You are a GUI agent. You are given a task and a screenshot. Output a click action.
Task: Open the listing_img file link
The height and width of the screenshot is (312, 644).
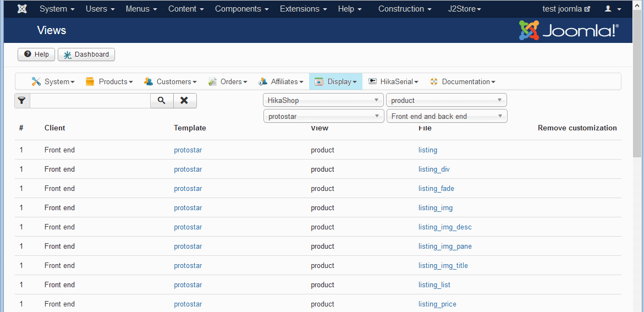point(436,207)
